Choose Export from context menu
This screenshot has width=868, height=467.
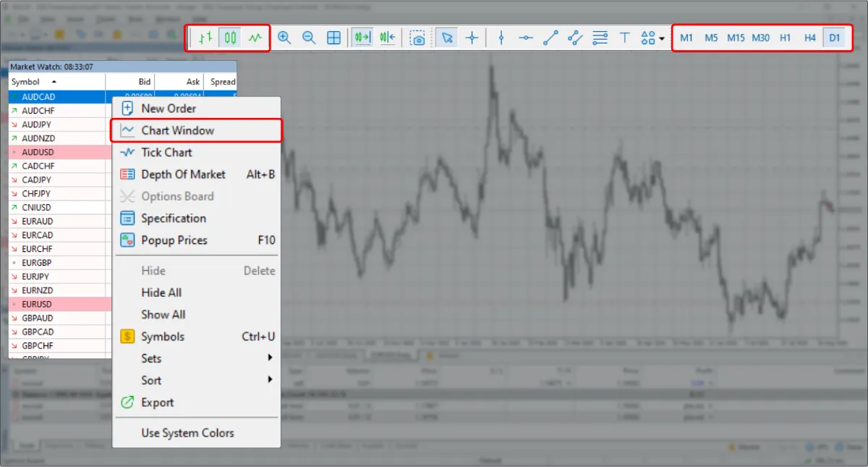coord(197,403)
